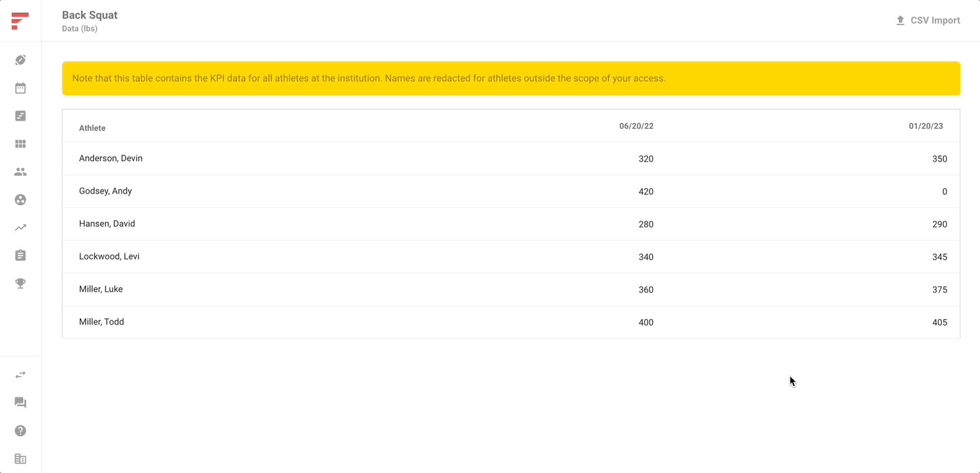Viewport: 980px width, 473px height.
Task: Open the people group icon in sidebar
Action: pos(20,172)
